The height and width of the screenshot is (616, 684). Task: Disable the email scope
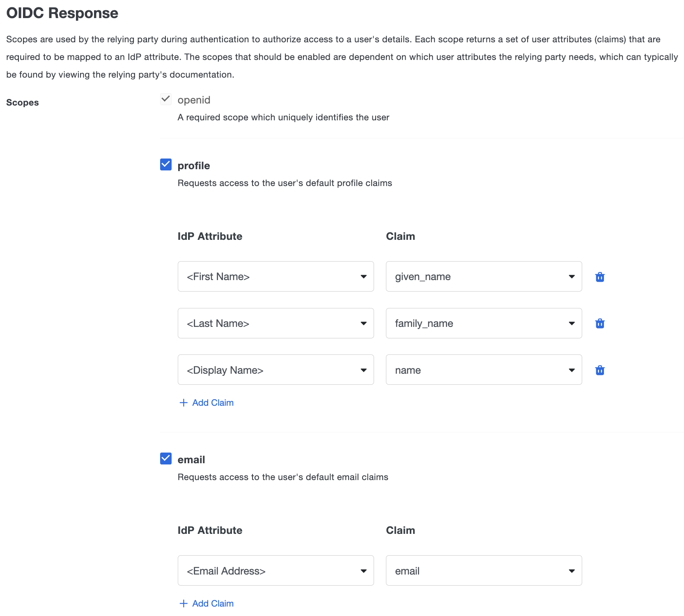tap(165, 459)
